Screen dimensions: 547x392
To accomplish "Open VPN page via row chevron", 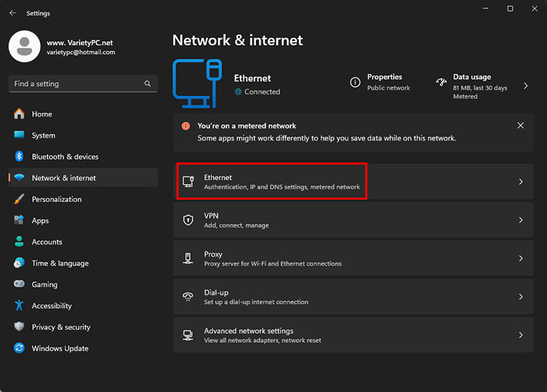I will click(x=521, y=220).
